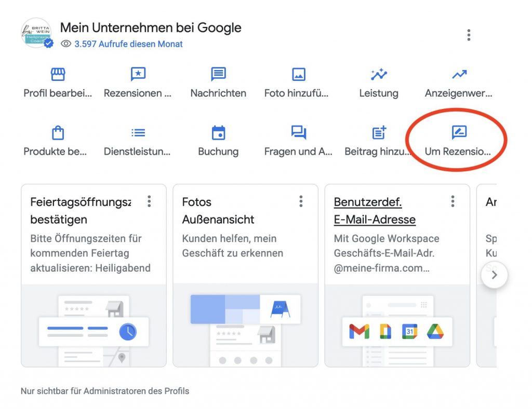
Task: Click the eye icon next to Aufrufe
Action: coord(66,44)
